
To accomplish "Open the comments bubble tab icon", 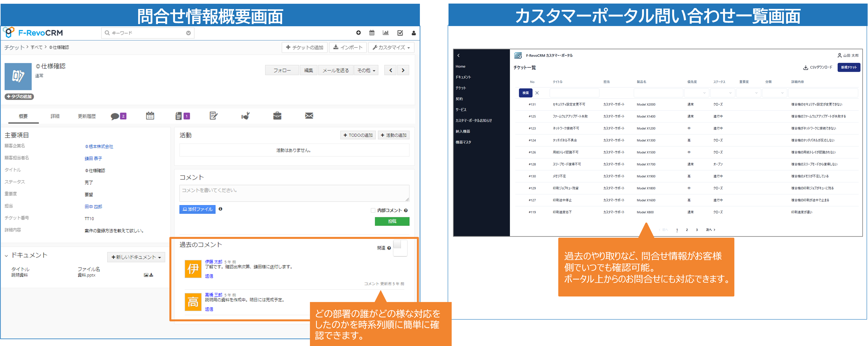I will click(115, 116).
